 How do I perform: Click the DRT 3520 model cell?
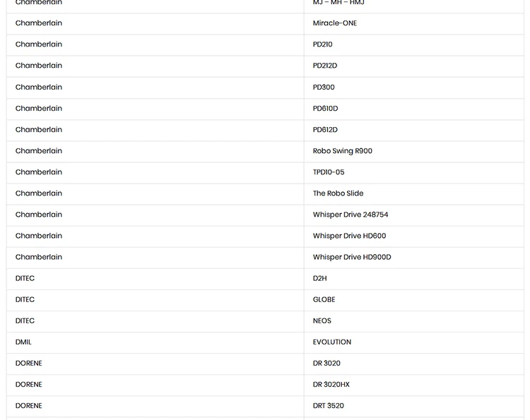[413, 407]
